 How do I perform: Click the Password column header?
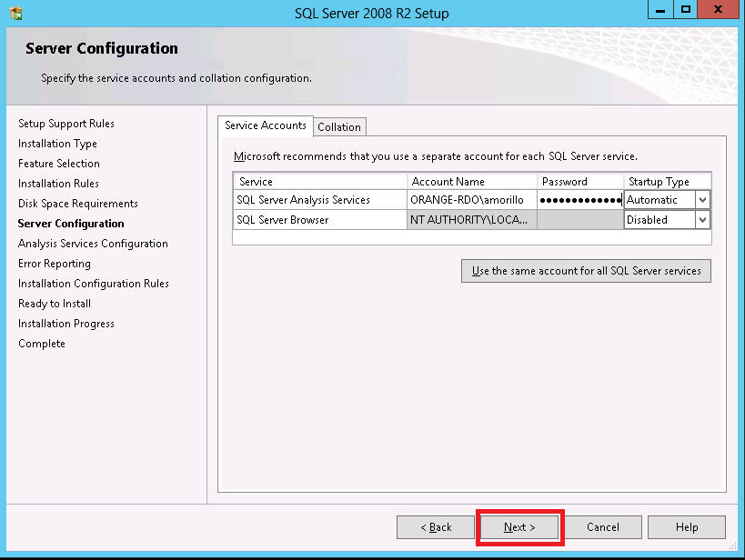(580, 182)
